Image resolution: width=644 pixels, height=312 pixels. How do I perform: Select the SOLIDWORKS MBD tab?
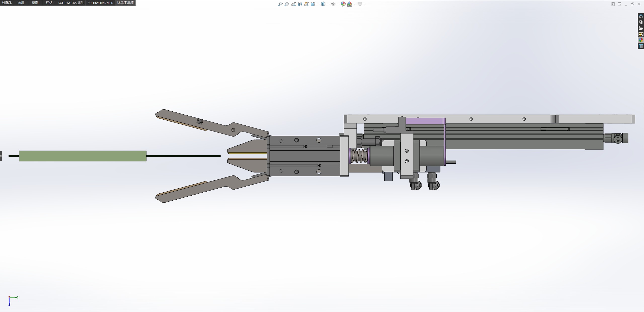point(100,3)
